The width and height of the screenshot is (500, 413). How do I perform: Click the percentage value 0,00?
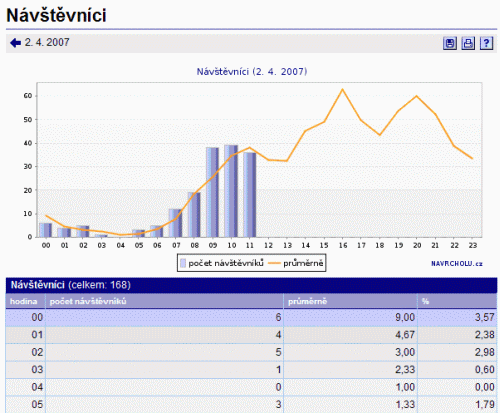(485, 387)
